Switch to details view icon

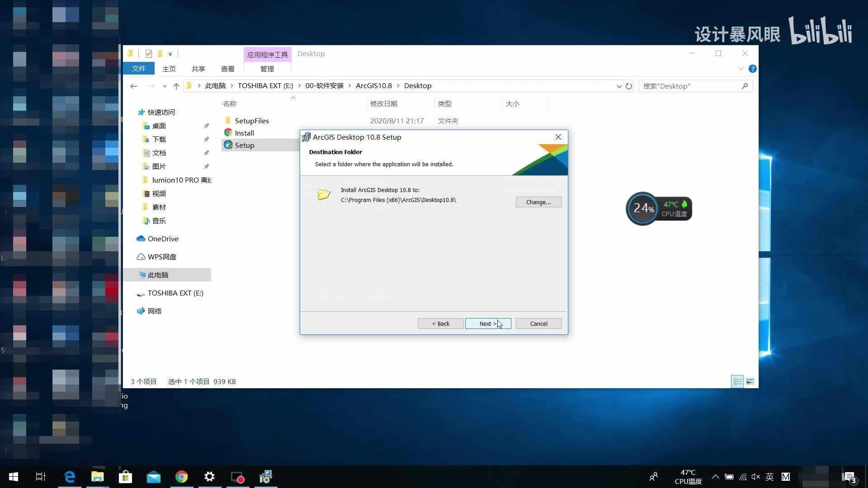pyautogui.click(x=737, y=382)
